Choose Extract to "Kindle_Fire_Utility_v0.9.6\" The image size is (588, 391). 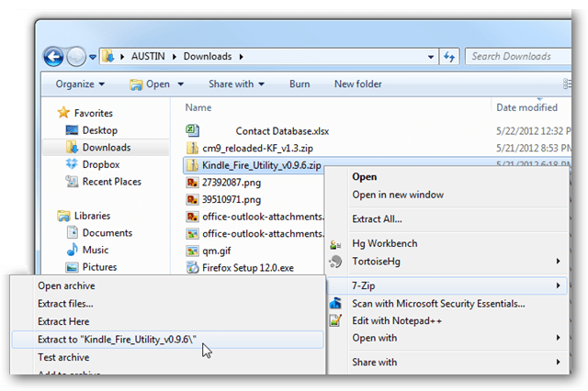167,340
